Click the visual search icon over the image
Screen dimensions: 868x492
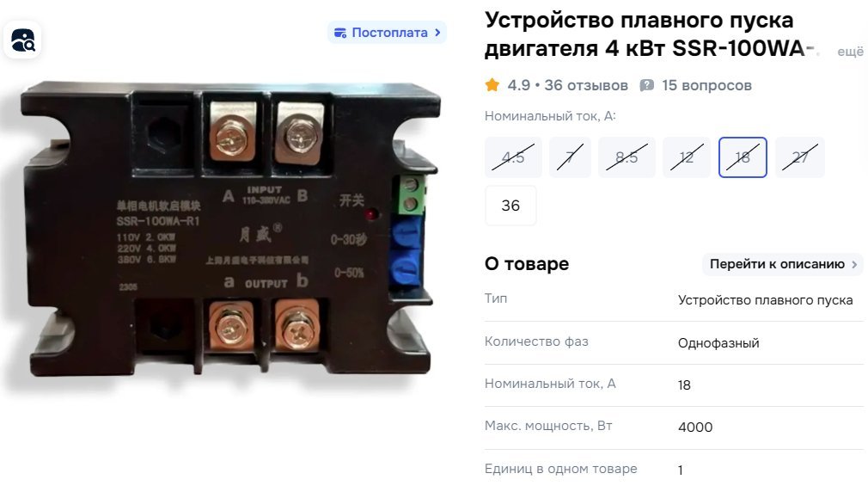coord(22,40)
